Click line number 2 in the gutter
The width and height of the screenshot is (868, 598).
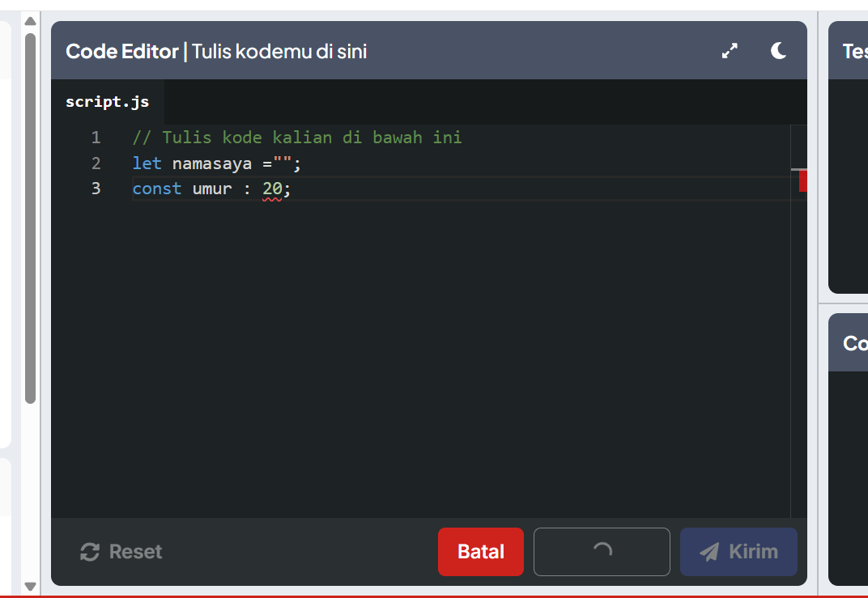pyautogui.click(x=96, y=163)
